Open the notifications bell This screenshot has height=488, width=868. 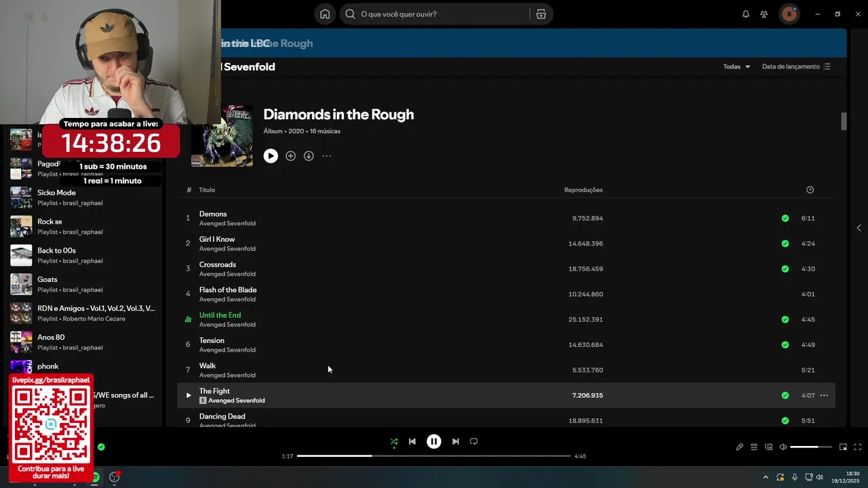click(x=746, y=14)
